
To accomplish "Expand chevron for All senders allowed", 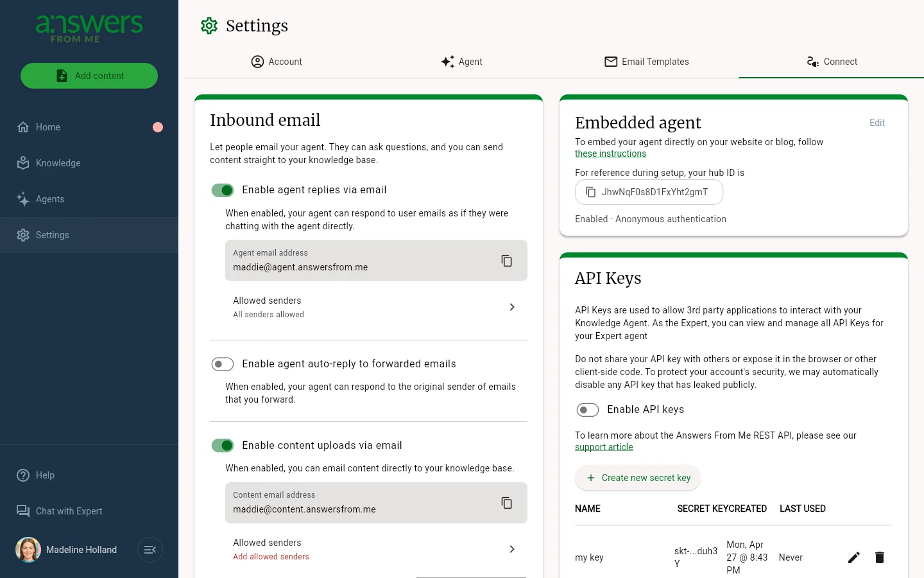I will coord(512,307).
